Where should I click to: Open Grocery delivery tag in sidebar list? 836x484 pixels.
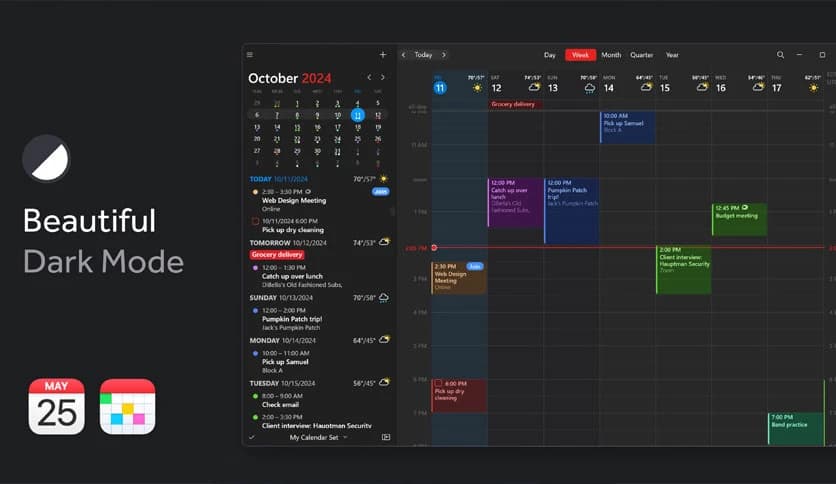[277, 255]
